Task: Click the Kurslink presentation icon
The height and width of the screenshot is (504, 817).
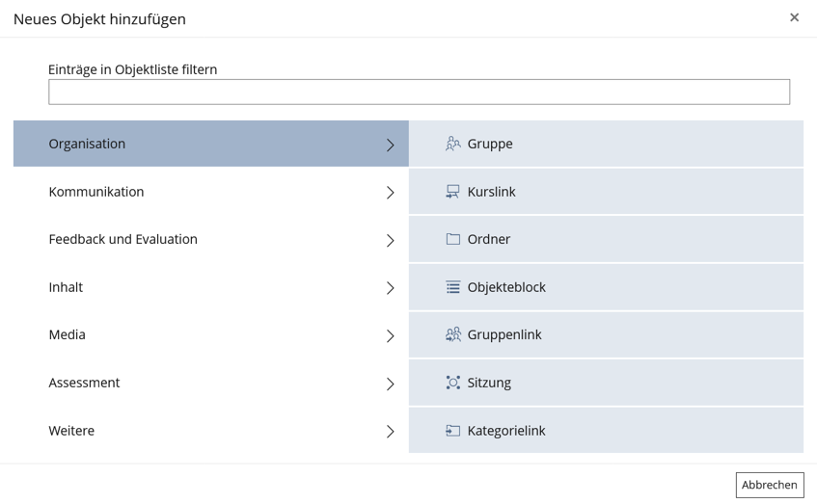Action: pyautogui.click(x=452, y=192)
